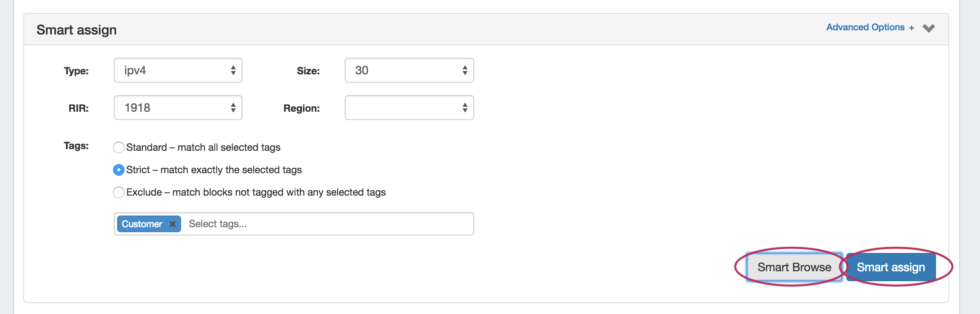Click the RIR select arrows icon
The width and height of the screenshot is (980, 314).
(x=233, y=108)
